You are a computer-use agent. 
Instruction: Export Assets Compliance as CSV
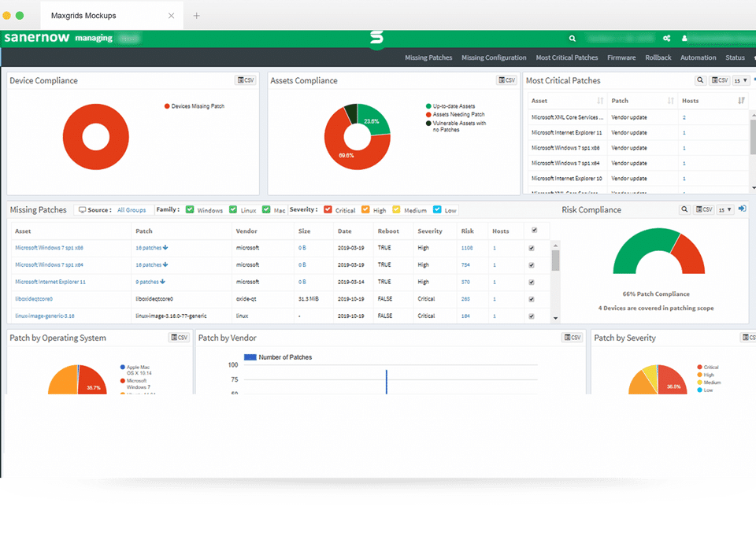coord(506,80)
